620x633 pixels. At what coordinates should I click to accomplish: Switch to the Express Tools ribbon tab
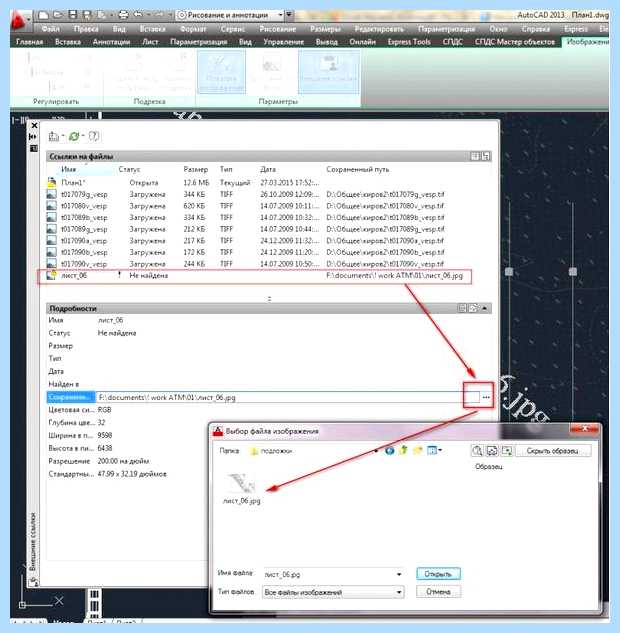point(409,42)
